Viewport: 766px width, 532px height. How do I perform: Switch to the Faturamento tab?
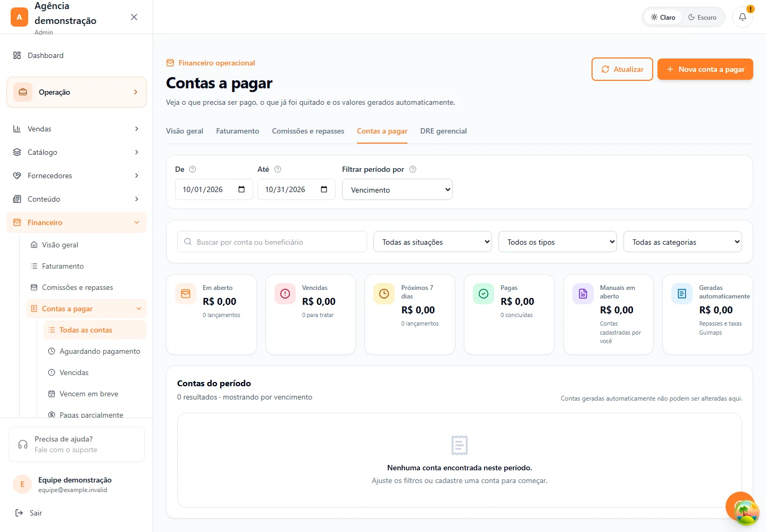click(238, 131)
